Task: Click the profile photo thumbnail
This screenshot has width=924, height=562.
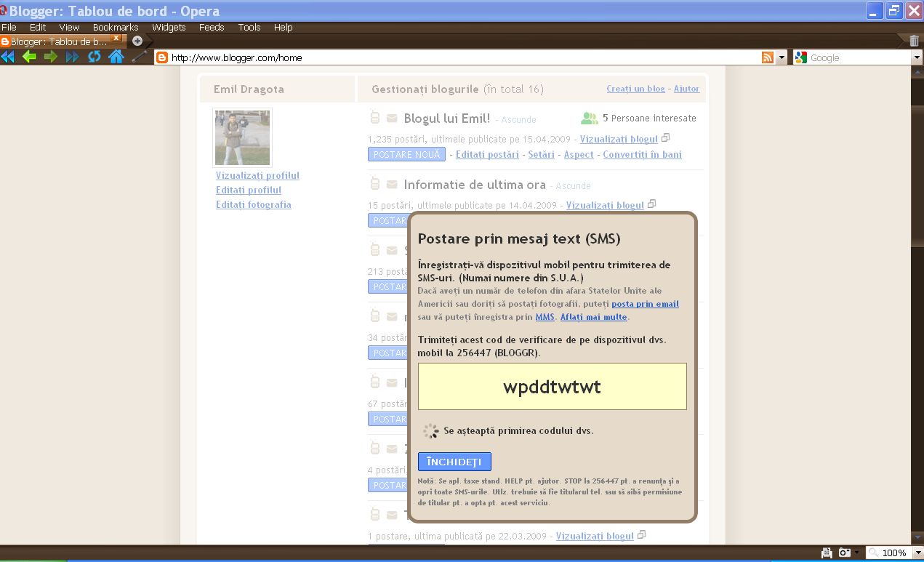Action: pos(242,137)
